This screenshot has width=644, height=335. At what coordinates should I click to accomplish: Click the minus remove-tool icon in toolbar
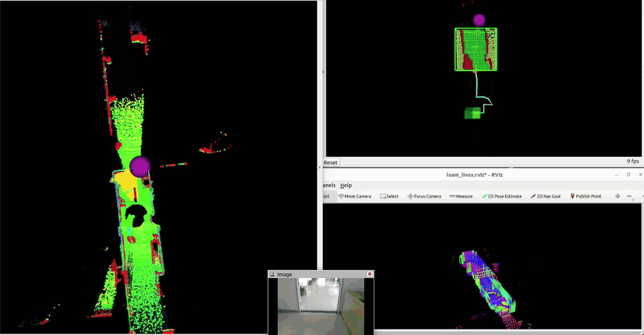pos(630,196)
